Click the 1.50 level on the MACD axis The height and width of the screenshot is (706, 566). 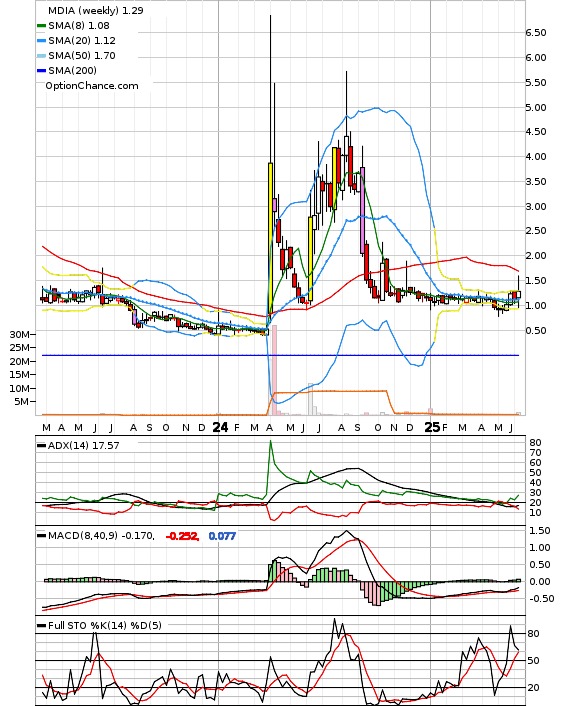tap(539, 530)
